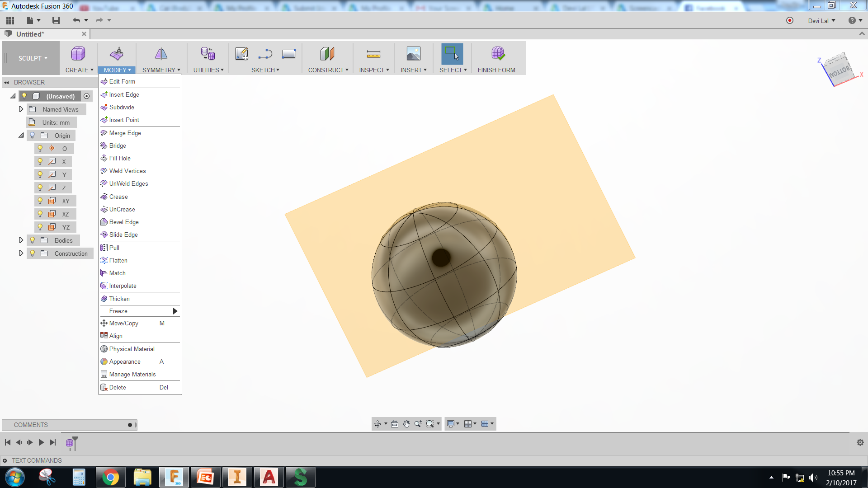Image resolution: width=868 pixels, height=488 pixels.
Task: Hide the Bodies folder with its lightbulb
Action: coord(32,240)
